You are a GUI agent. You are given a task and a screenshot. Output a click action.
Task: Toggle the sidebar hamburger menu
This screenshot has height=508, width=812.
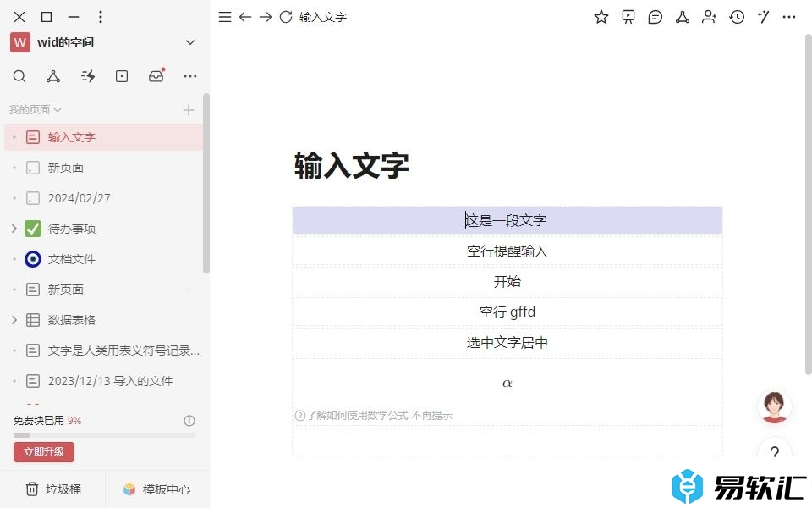point(225,17)
